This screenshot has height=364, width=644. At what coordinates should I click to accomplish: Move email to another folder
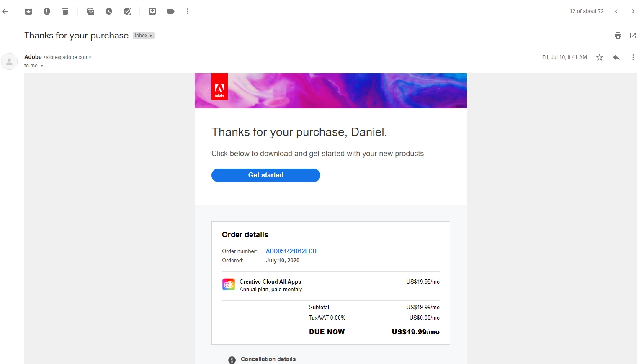[x=152, y=11]
